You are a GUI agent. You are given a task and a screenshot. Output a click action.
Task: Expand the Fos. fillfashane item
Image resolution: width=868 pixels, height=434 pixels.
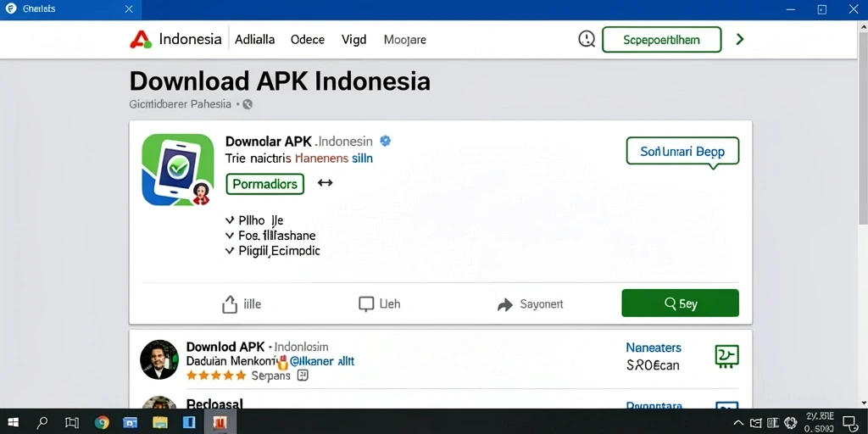tap(270, 236)
